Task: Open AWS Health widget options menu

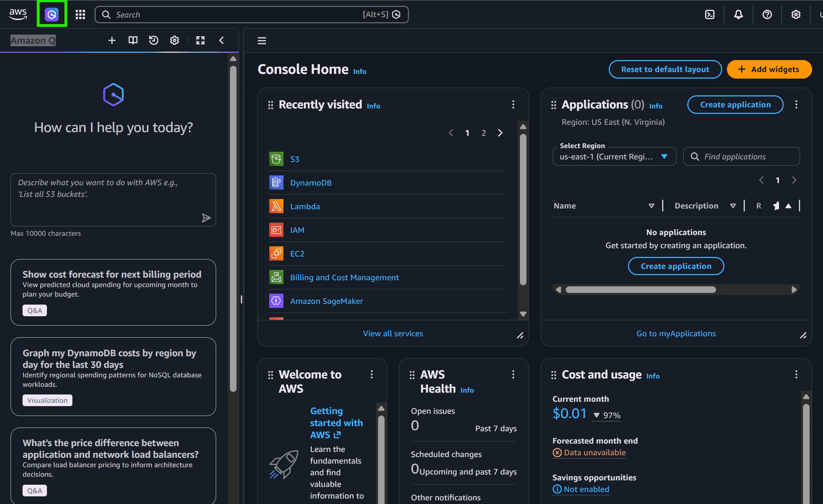Action: [513, 374]
